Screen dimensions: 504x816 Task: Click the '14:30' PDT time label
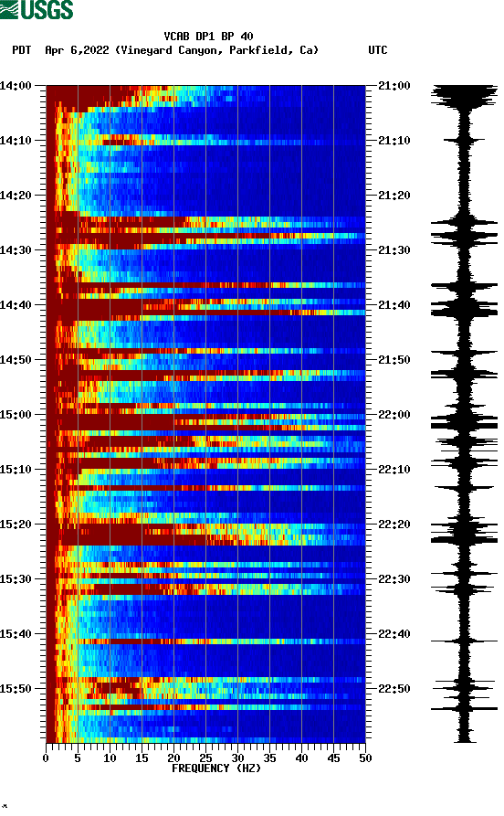pos(16,249)
